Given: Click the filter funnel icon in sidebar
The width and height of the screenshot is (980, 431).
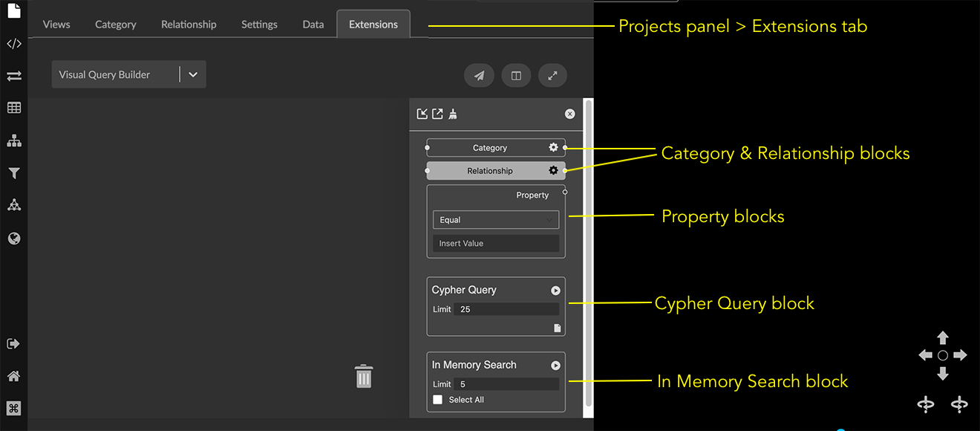Looking at the screenshot, I should pyautogui.click(x=13, y=173).
